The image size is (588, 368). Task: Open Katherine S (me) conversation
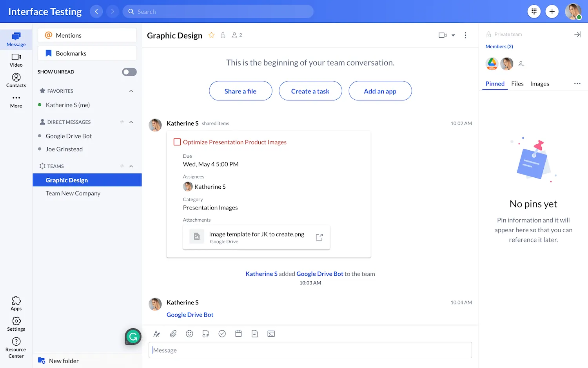[x=87, y=105]
